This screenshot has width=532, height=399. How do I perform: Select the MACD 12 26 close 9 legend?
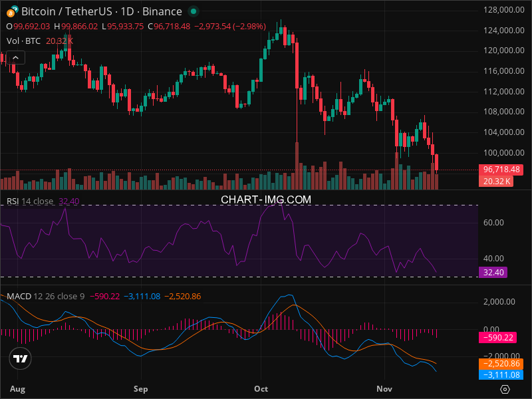[x=45, y=296]
